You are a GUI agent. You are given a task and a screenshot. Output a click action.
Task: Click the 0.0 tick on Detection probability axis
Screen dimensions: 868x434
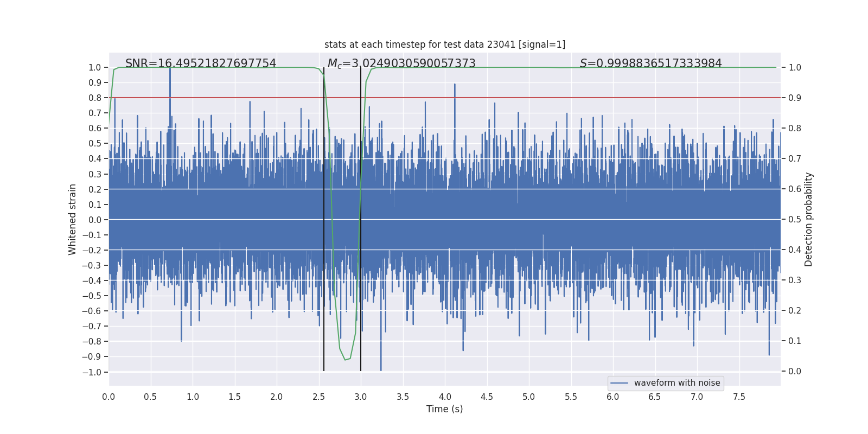795,371
